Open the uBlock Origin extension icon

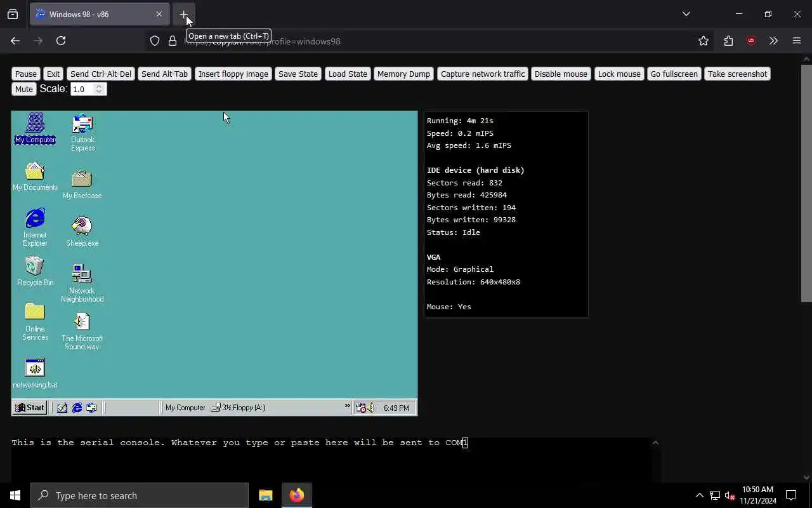tap(751, 41)
